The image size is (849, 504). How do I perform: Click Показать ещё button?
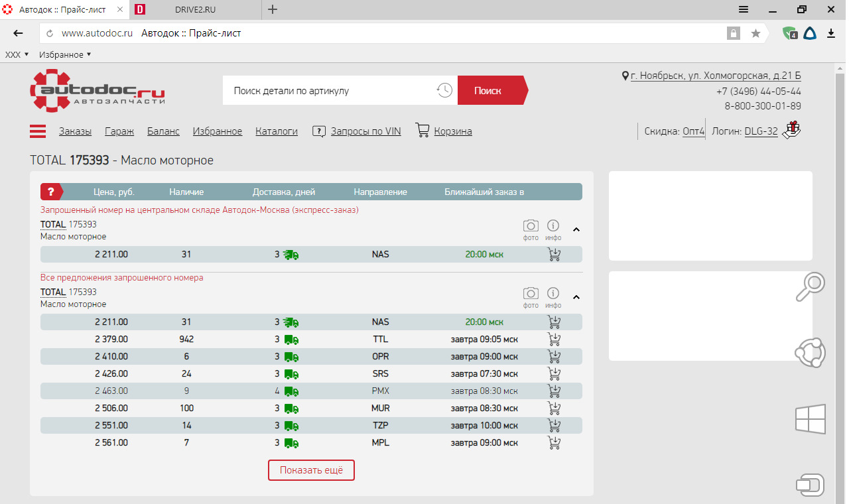(311, 470)
